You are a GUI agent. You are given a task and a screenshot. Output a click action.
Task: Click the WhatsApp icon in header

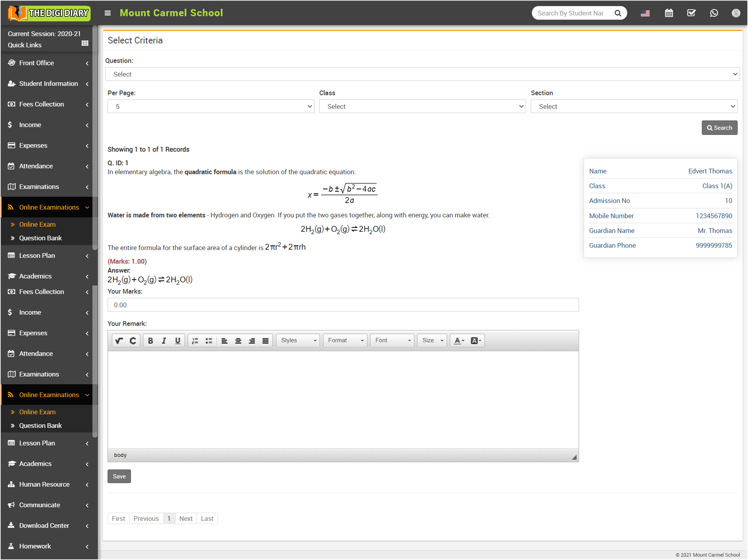click(x=713, y=13)
